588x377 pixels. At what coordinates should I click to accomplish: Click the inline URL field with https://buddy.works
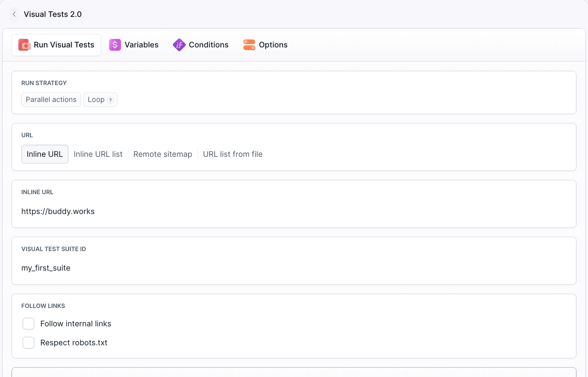294,211
